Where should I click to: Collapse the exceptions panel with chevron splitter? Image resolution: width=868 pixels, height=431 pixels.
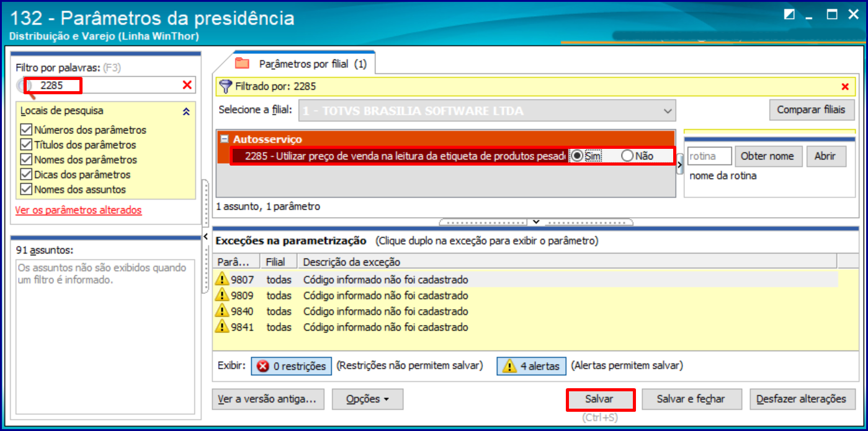click(537, 222)
